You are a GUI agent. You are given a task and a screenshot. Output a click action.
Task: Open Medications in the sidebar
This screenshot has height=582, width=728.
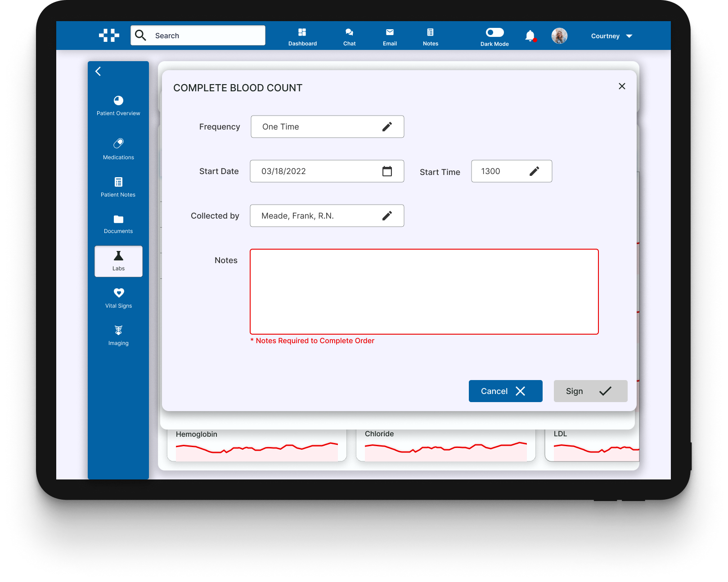pyautogui.click(x=118, y=149)
